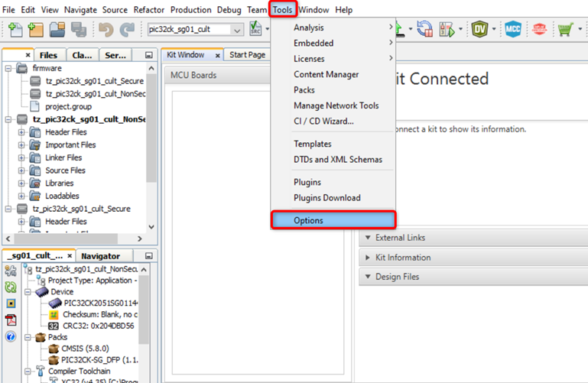Expand the Important Files folder
Image resolution: width=588 pixels, height=383 pixels.
coord(21,145)
